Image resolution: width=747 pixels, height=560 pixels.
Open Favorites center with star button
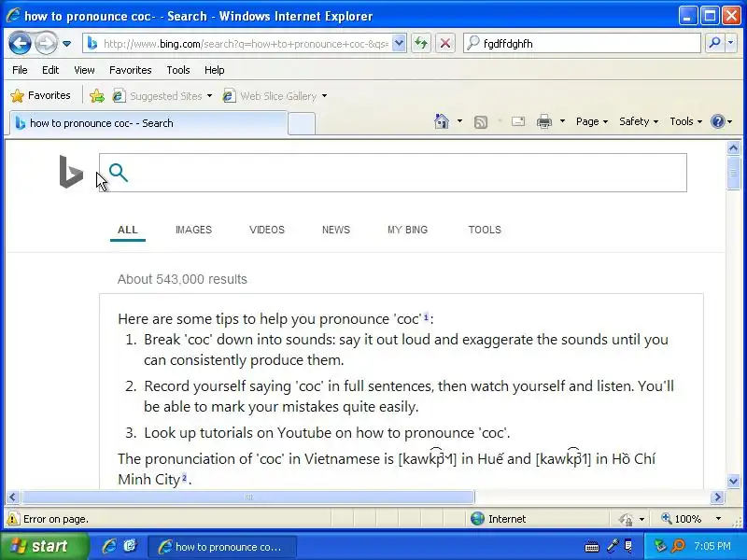41,95
